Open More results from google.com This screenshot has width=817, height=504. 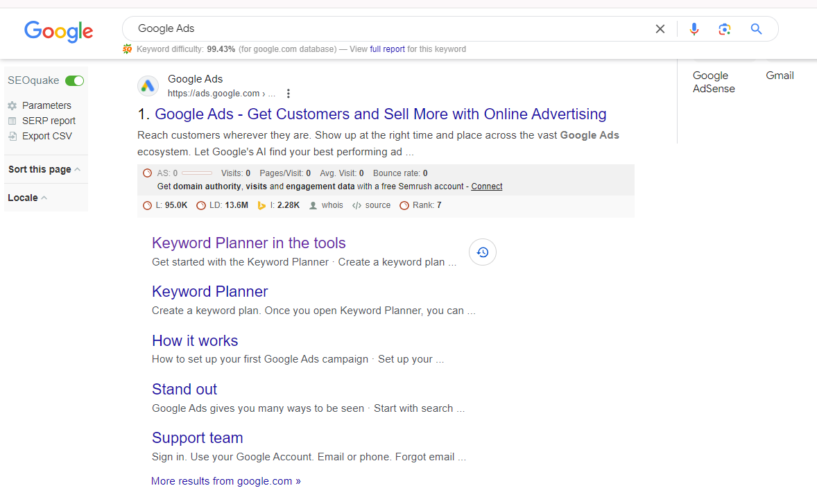click(x=226, y=481)
